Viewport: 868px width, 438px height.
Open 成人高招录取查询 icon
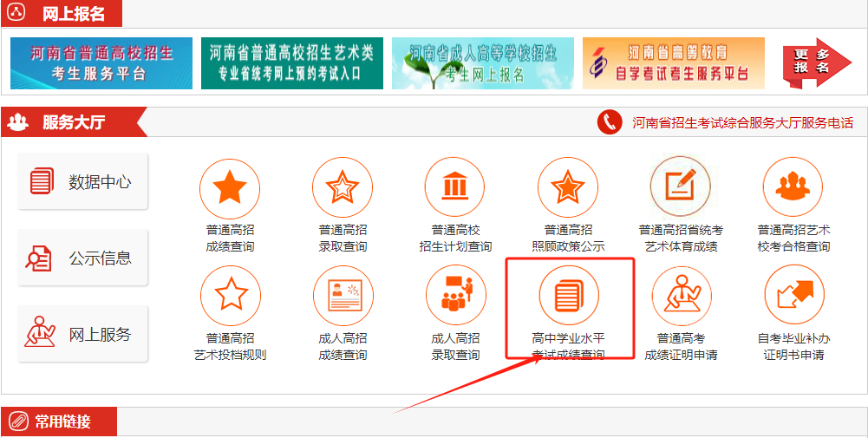point(455,296)
